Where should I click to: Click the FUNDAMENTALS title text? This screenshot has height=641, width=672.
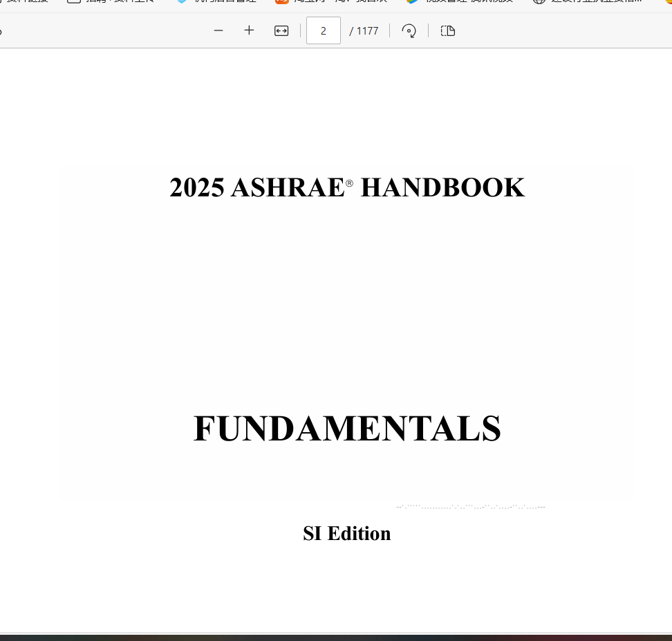point(347,429)
